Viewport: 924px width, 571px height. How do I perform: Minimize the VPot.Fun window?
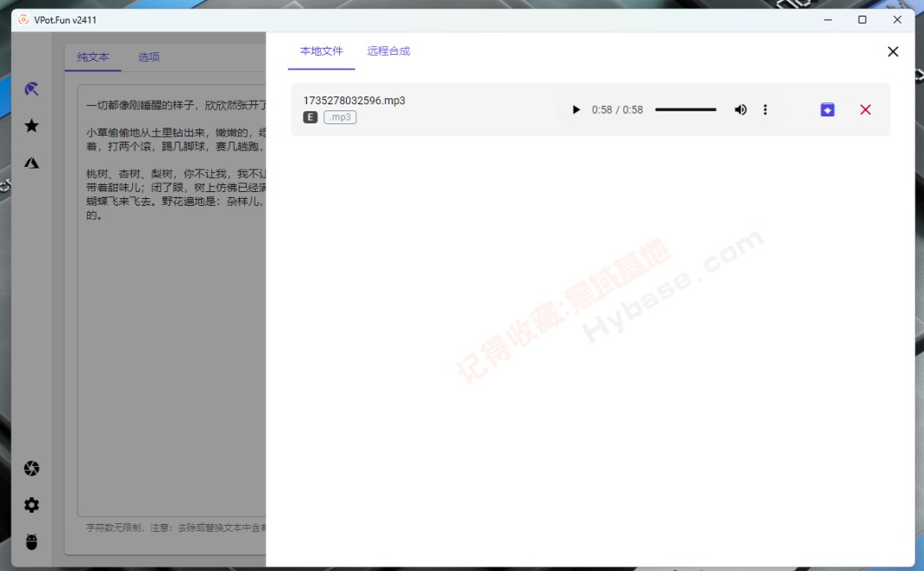coord(828,19)
